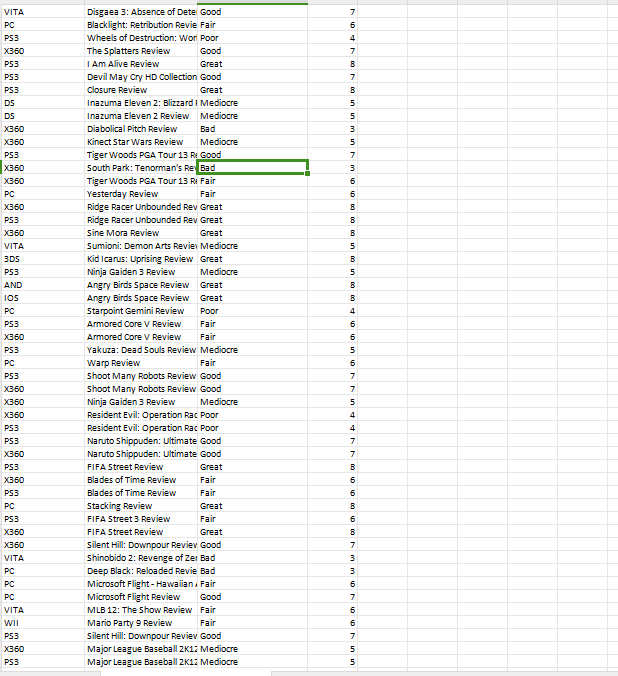Click the Mario Party 9 Review cell
The width and height of the screenshot is (618, 676).
click(x=141, y=623)
